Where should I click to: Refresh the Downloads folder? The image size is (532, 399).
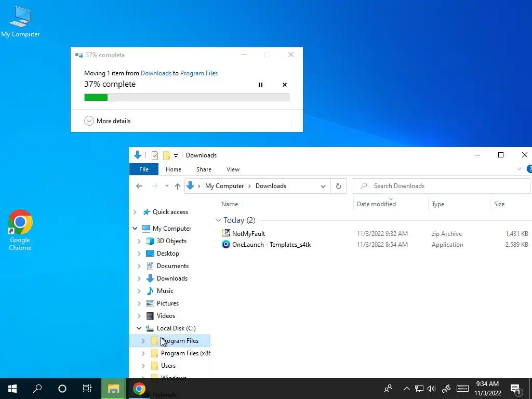click(338, 186)
